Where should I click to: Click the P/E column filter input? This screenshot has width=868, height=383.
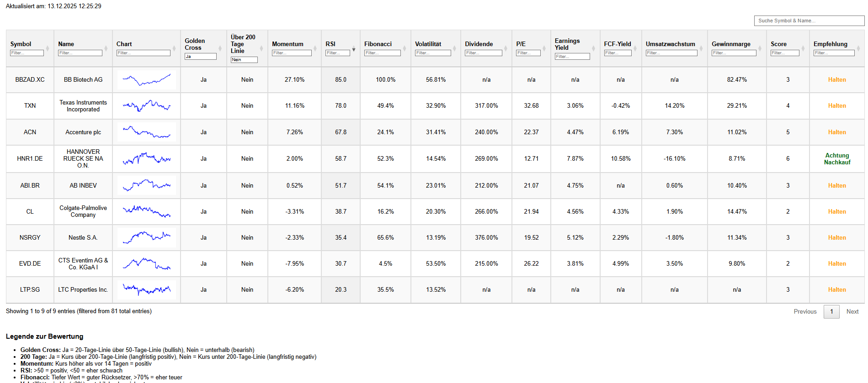pos(528,53)
